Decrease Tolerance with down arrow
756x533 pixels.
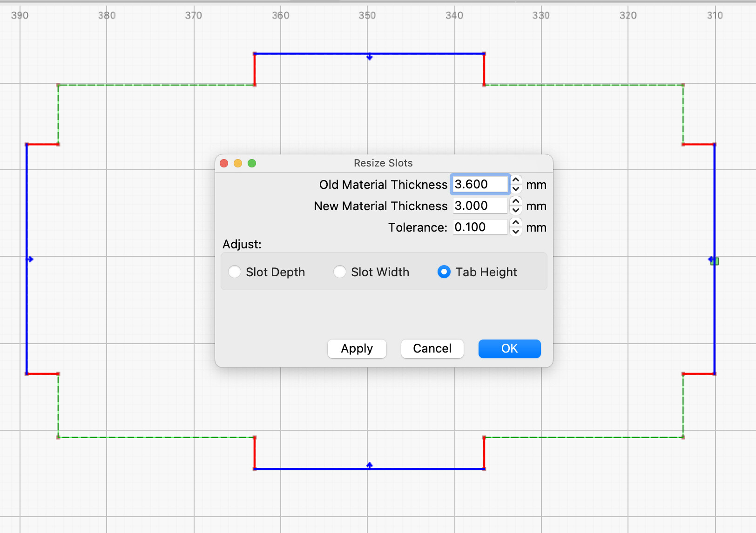coord(516,232)
